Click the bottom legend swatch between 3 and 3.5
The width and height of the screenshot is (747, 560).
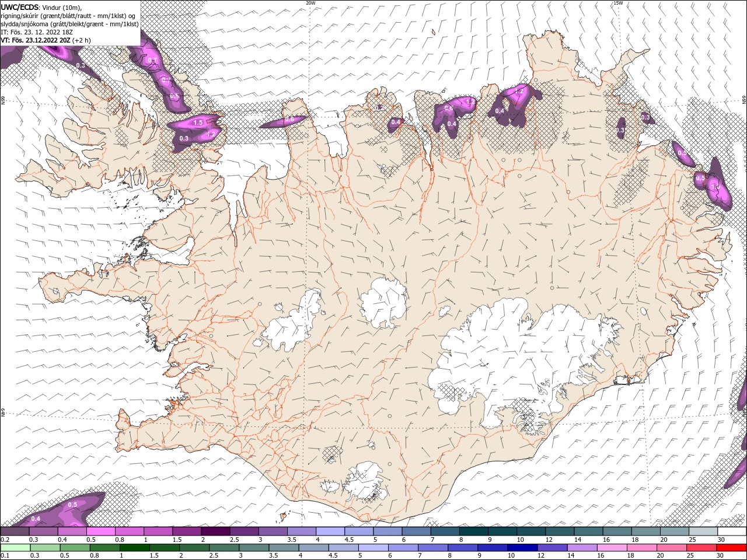[254, 548]
